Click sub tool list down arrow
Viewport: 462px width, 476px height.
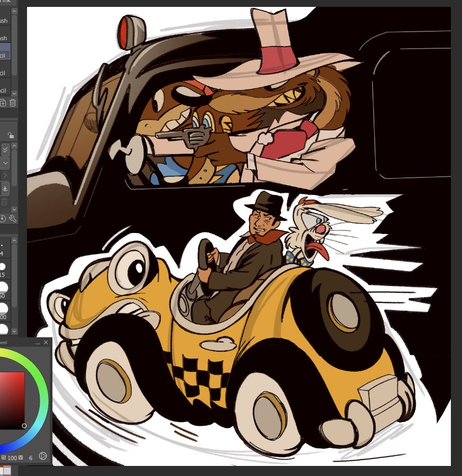tap(14, 93)
